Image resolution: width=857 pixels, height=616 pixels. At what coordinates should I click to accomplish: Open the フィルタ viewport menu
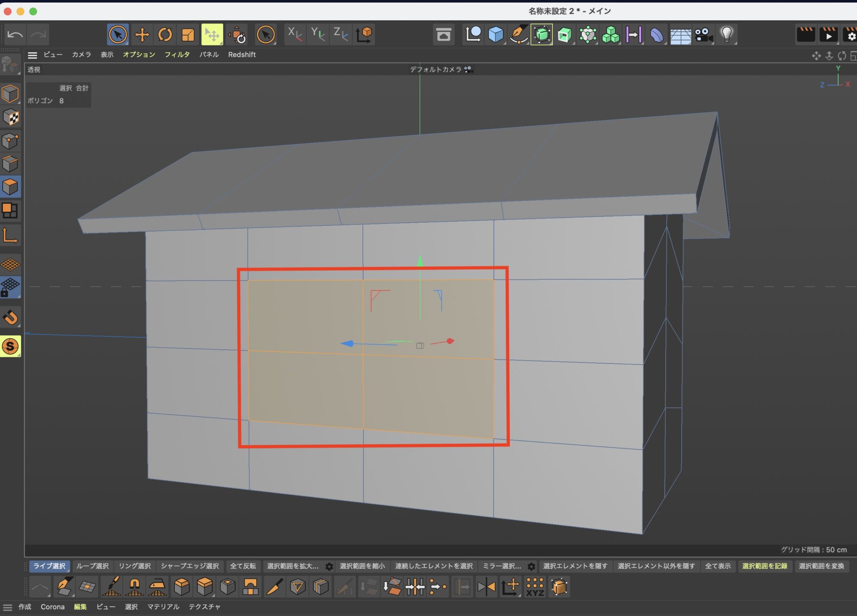coord(177,55)
